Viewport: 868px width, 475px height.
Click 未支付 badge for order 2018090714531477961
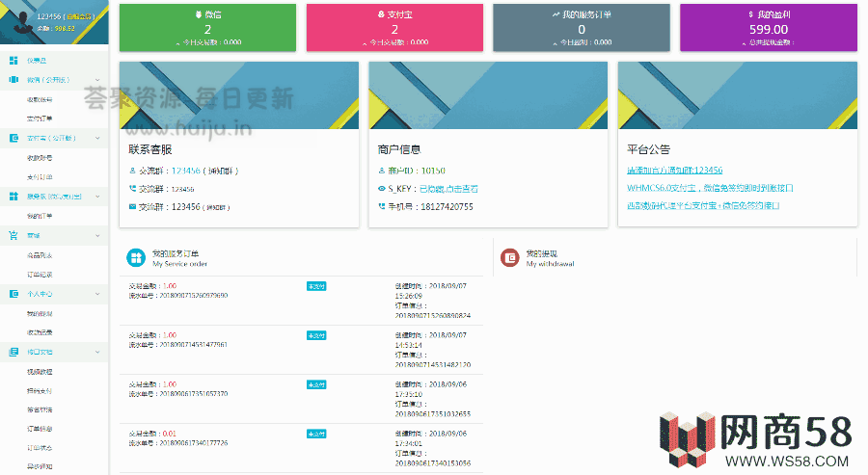pos(316,335)
